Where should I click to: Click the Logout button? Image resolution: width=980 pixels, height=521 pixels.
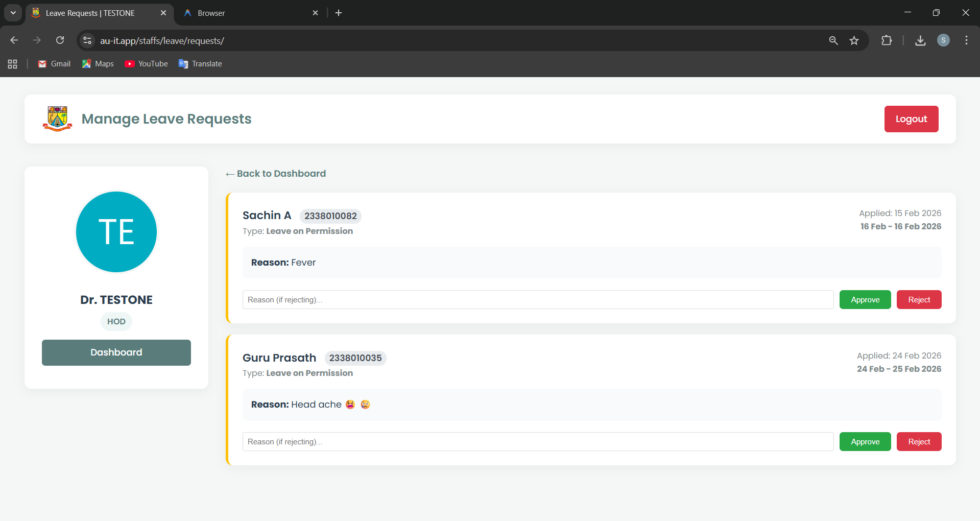(x=911, y=119)
